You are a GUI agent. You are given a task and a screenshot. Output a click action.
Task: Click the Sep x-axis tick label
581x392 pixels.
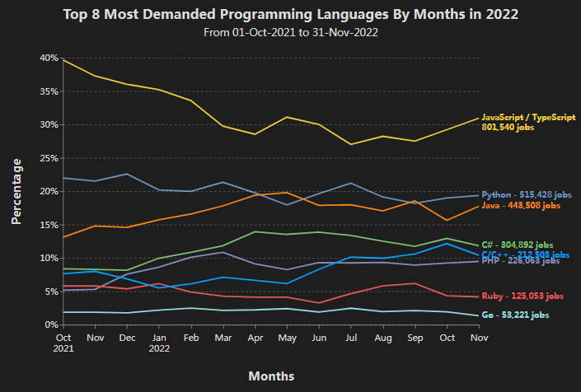[414, 337]
